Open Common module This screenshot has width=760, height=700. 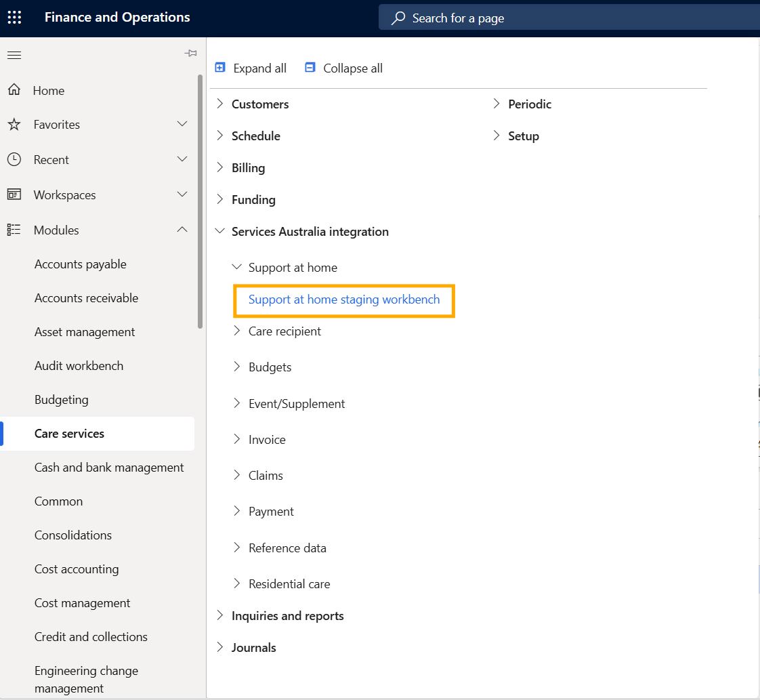click(x=59, y=501)
